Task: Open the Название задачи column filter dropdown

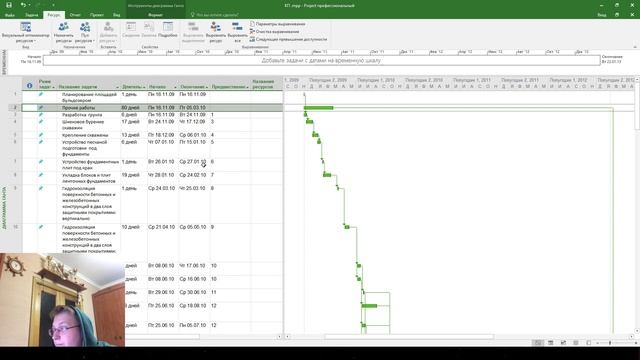Action: click(x=117, y=87)
